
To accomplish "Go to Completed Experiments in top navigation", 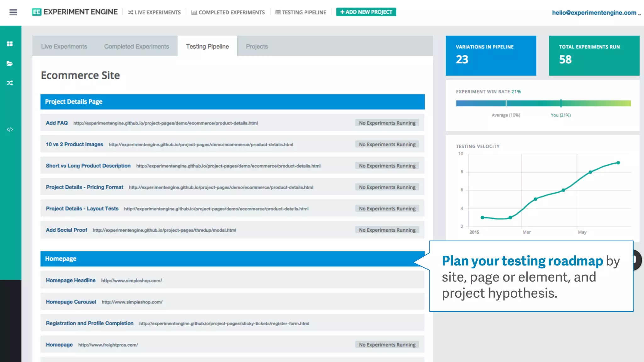I will (228, 12).
